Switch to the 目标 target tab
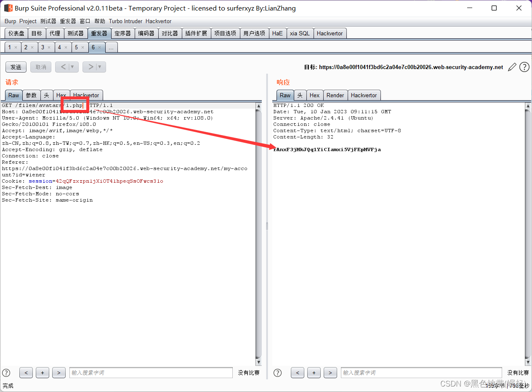Image resolution: width=532 pixels, height=392 pixels. coord(37,33)
